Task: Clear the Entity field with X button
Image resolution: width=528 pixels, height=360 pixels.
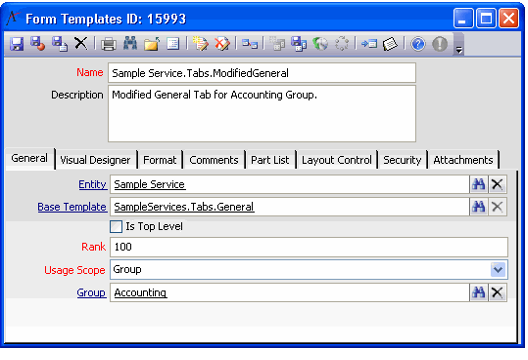Action: [x=497, y=184]
